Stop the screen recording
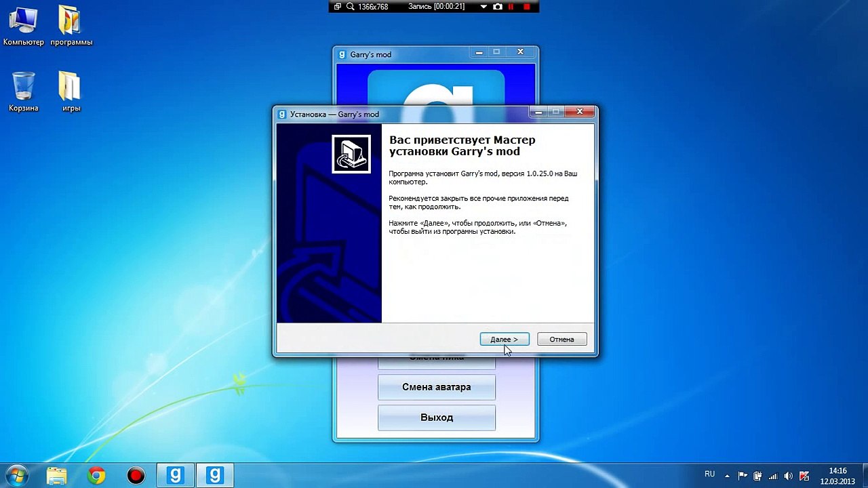Viewport: 868px width, 488px height. (x=527, y=7)
